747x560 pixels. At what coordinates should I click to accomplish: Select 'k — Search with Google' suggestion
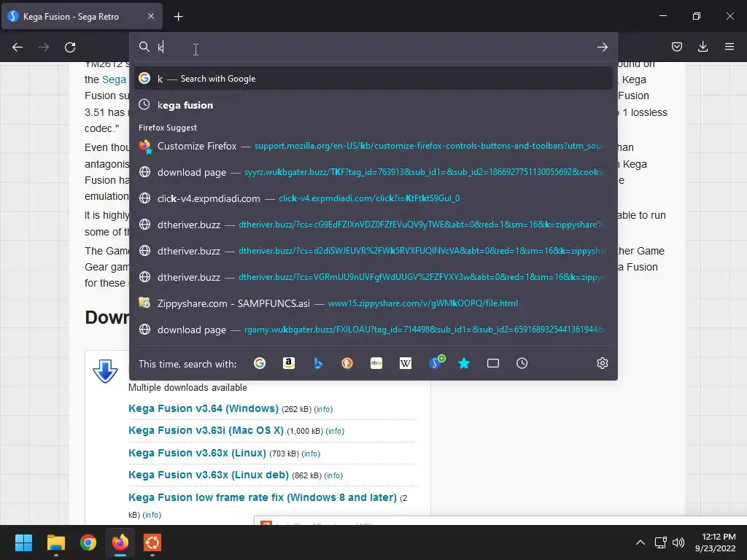373,79
